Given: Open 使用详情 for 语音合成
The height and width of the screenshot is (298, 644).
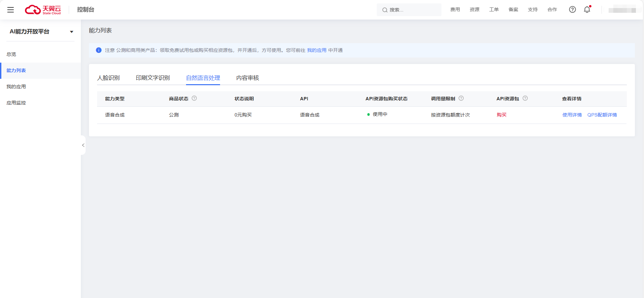Looking at the screenshot, I should (x=572, y=115).
